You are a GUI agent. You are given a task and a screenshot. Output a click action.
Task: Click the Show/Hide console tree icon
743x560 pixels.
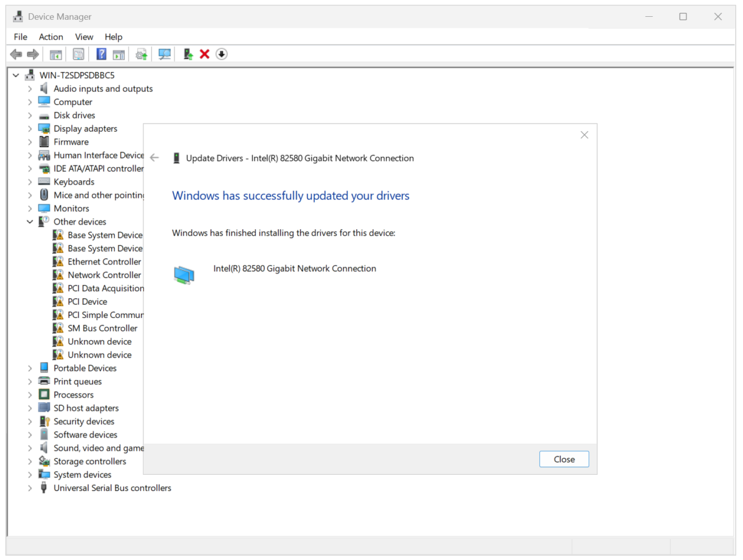click(56, 54)
